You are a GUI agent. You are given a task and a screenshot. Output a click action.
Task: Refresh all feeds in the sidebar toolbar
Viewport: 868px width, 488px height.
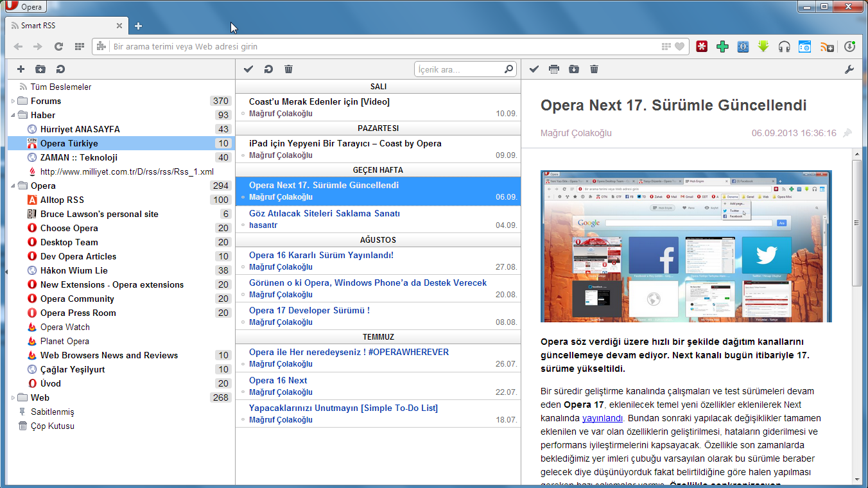pos(60,69)
